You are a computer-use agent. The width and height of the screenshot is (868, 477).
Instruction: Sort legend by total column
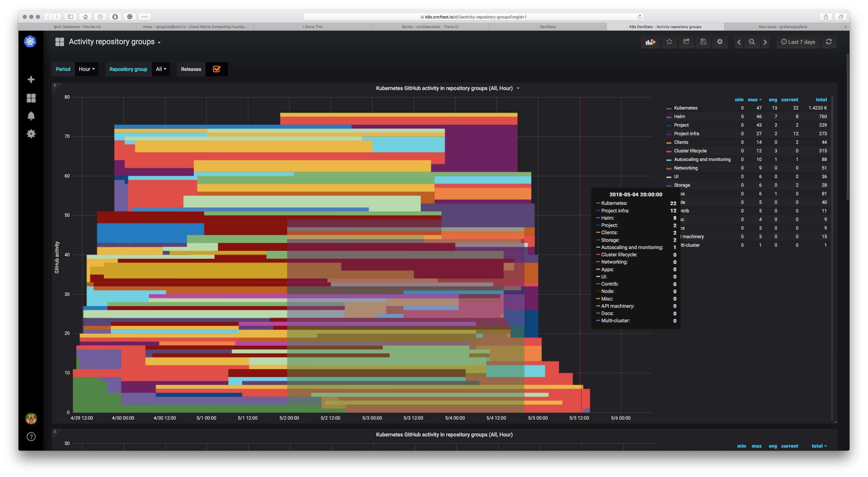tap(821, 100)
